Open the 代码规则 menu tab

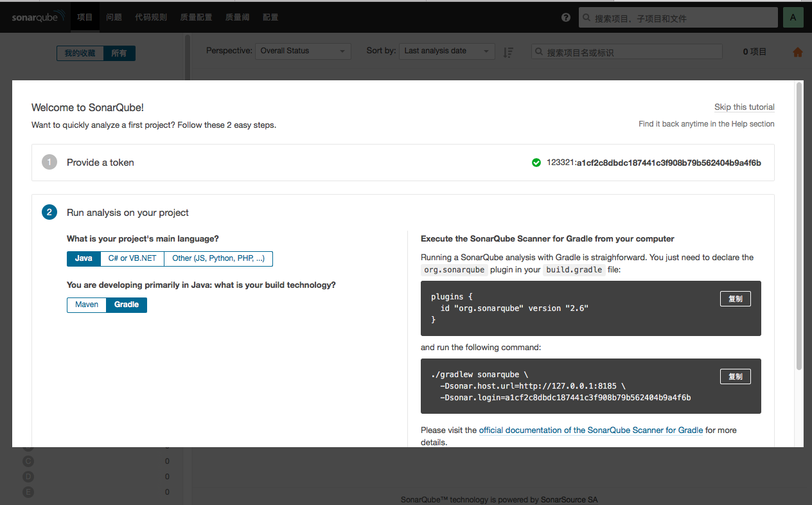[x=151, y=17]
